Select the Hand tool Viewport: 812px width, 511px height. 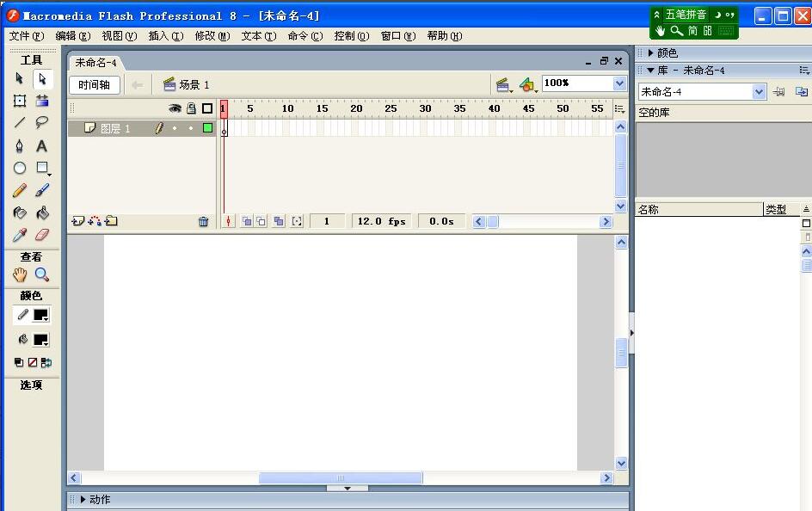pos(20,274)
